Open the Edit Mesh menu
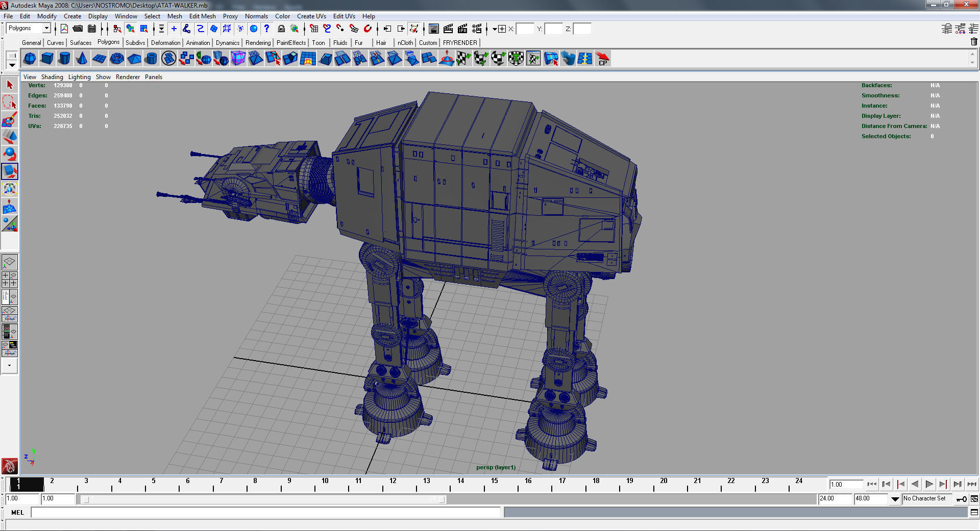980x531 pixels. 202,16
